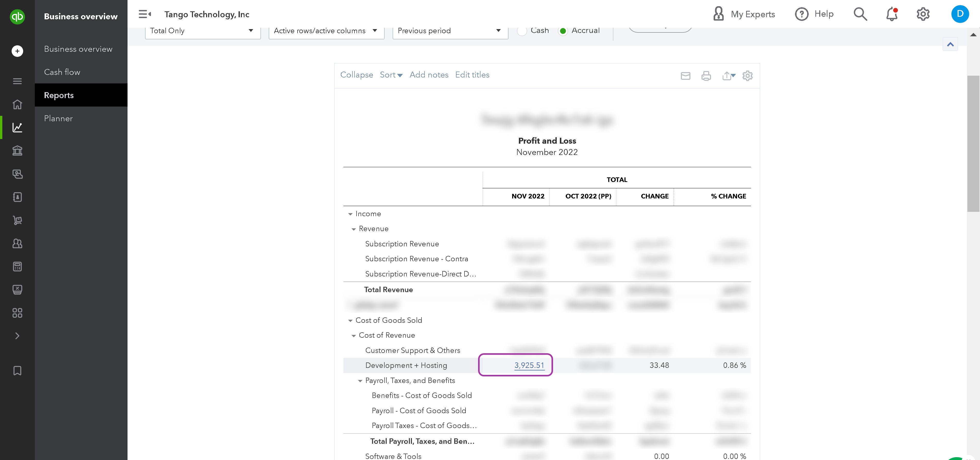The image size is (980, 460).
Task: Click the % CHANGE column header
Action: tap(729, 196)
